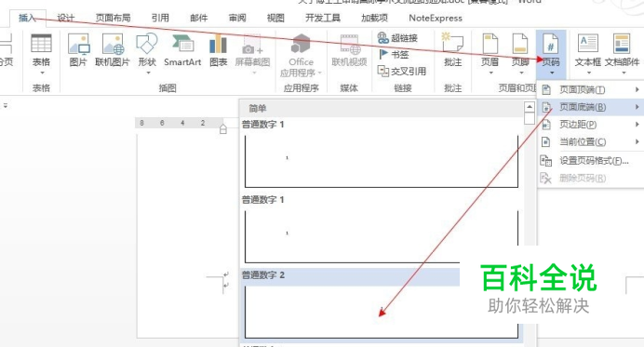Click the quick access toolbar customize arrow
Image resolution: width=644 pixels, height=347 pixels.
[6, 105]
